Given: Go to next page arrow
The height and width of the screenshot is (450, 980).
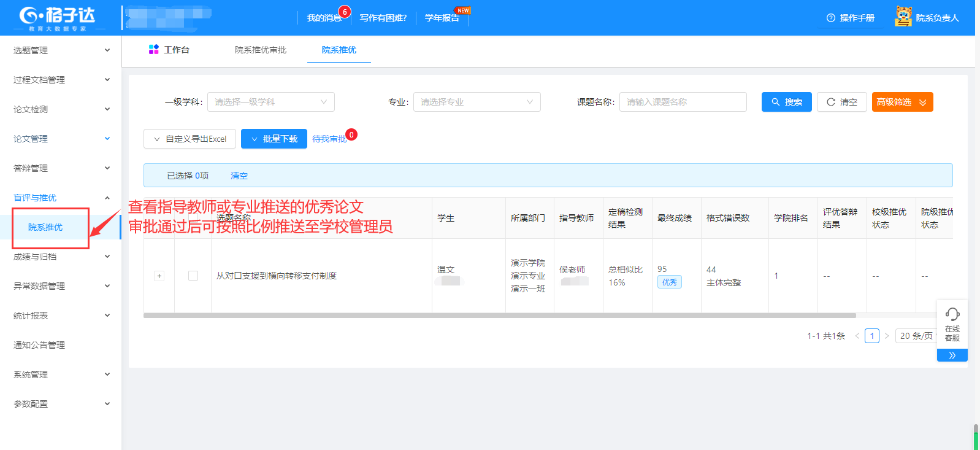Looking at the screenshot, I should click(x=887, y=336).
